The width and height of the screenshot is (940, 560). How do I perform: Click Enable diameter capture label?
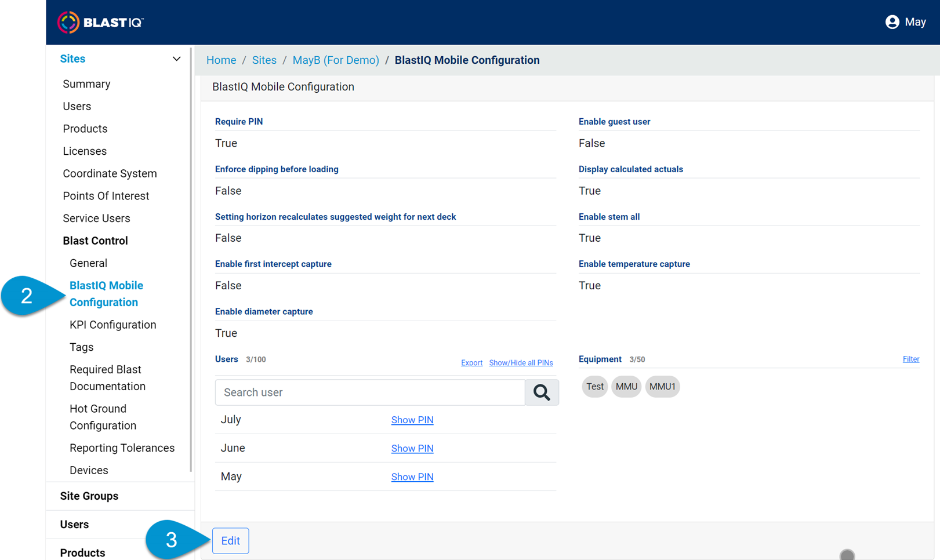click(x=264, y=312)
